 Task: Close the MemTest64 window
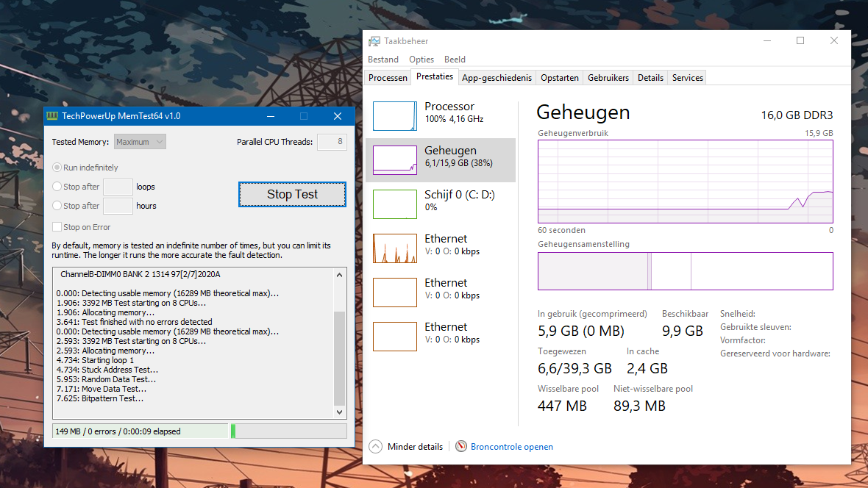coord(338,116)
